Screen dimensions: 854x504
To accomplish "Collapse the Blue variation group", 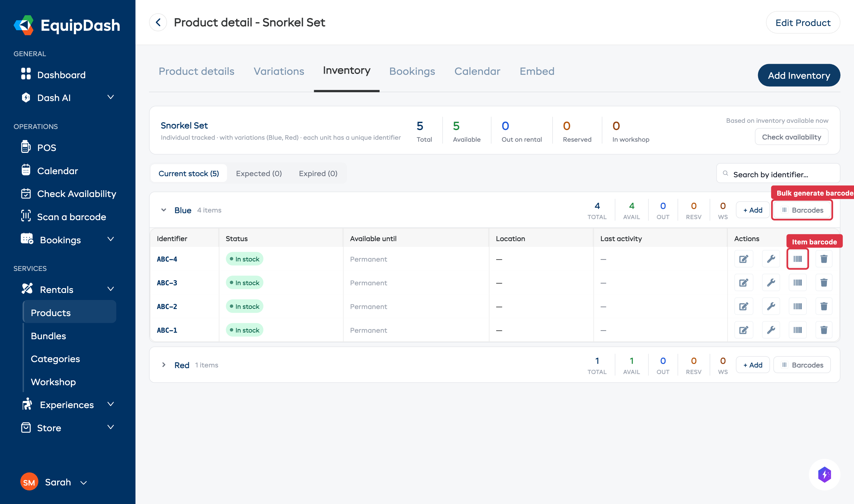I will click(163, 210).
